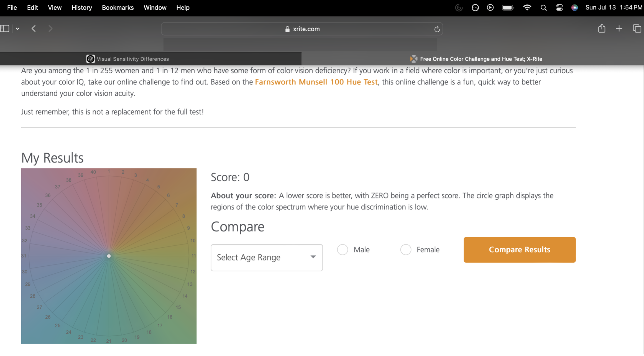Click the xrite.com address bar

pyautogui.click(x=302, y=29)
